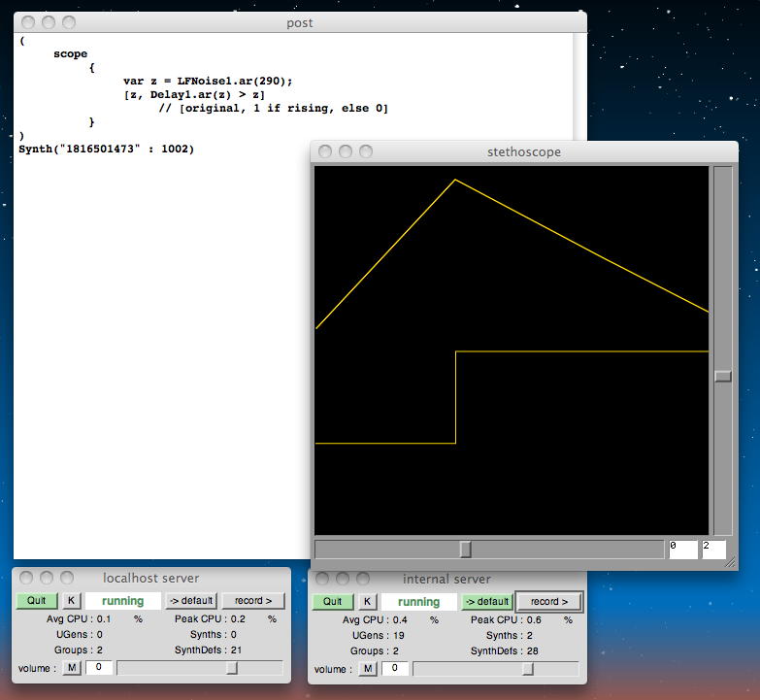Toggle internal server as default

(x=486, y=602)
